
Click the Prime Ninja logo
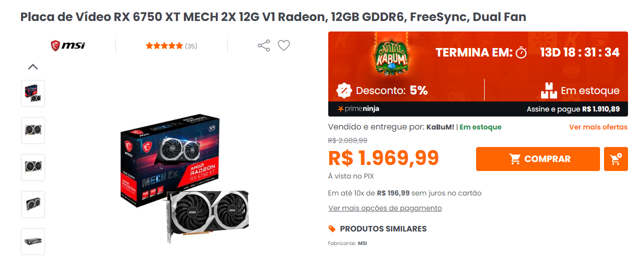coord(358,109)
